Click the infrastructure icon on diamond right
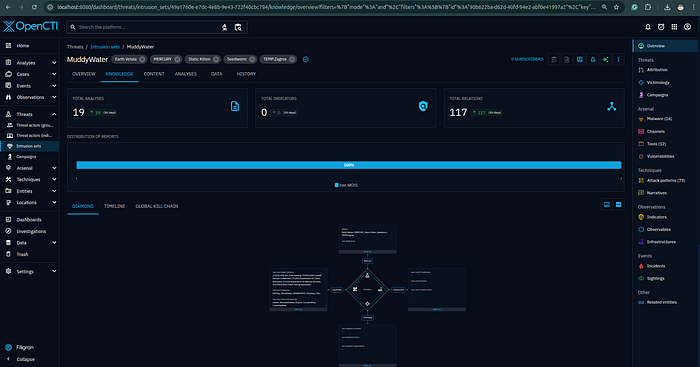This screenshot has width=700, height=367. coord(380,289)
